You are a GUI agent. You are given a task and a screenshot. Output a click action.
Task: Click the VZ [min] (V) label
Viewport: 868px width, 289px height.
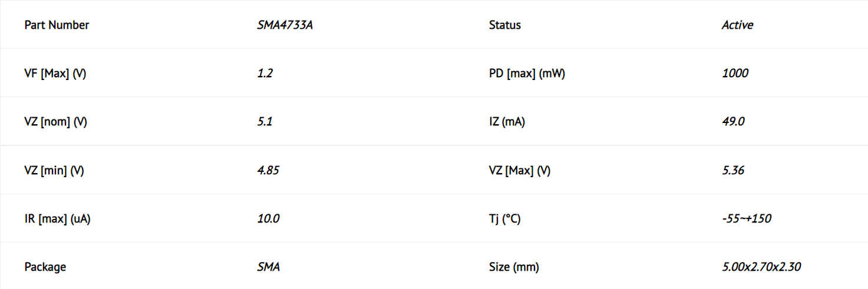54,171
